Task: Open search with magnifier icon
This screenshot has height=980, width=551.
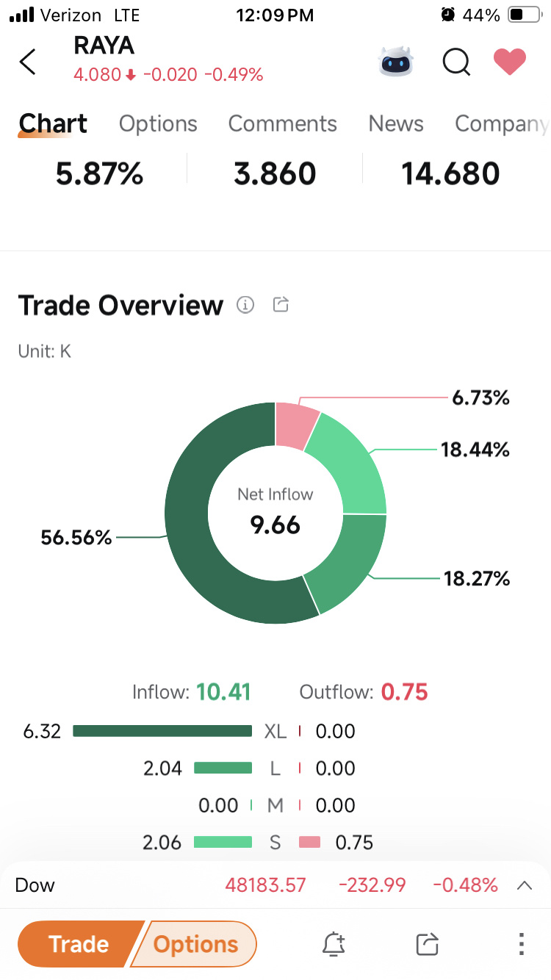Action: pos(456,62)
